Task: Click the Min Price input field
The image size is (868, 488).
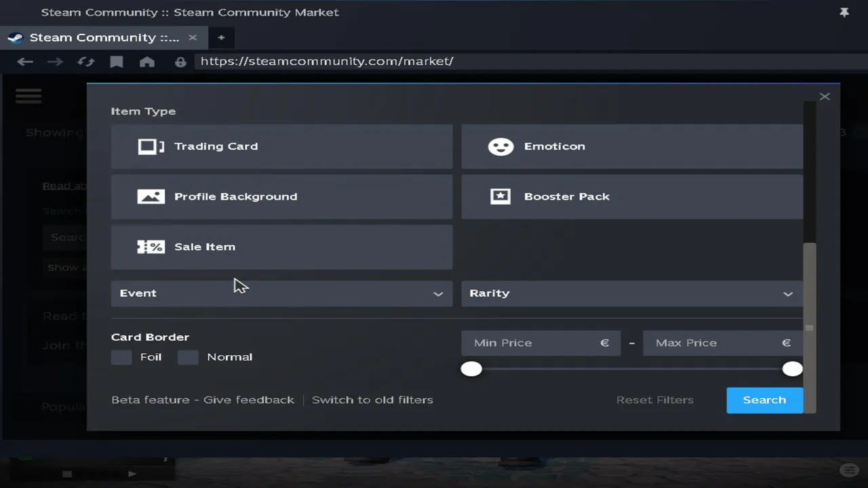Action: point(540,343)
